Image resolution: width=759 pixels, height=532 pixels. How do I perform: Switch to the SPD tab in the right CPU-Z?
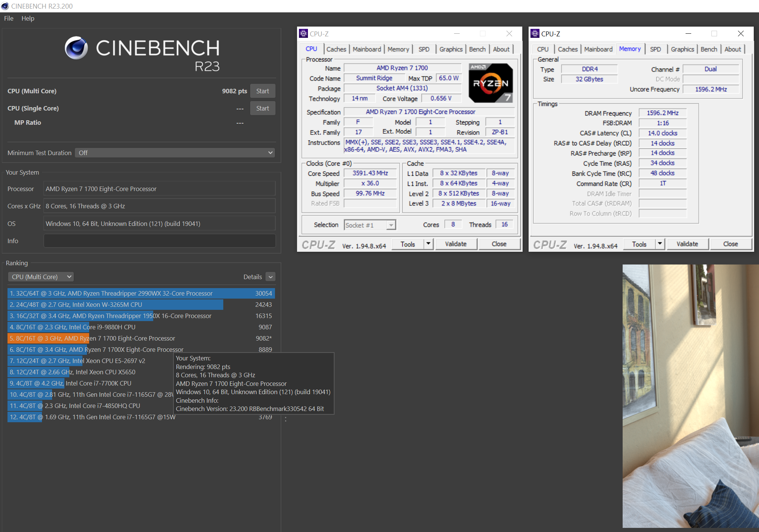click(656, 49)
